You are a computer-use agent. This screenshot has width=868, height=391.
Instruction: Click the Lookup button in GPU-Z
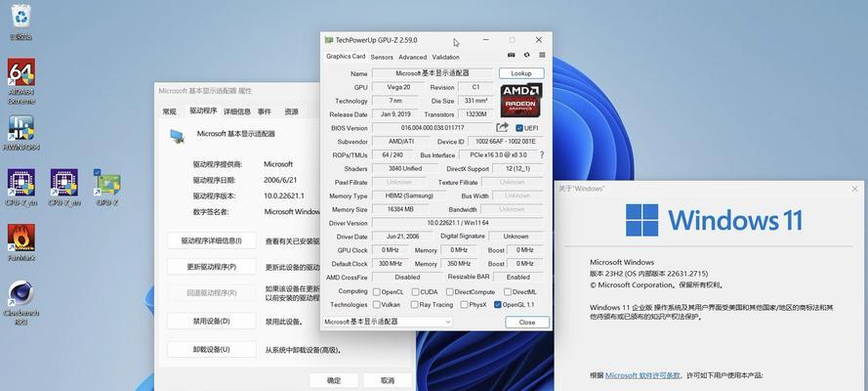pyautogui.click(x=521, y=73)
